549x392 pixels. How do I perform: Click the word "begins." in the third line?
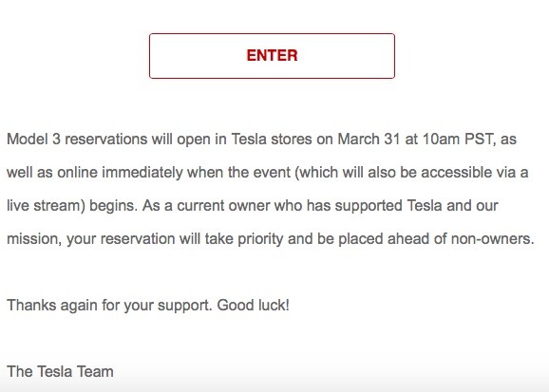(x=113, y=206)
